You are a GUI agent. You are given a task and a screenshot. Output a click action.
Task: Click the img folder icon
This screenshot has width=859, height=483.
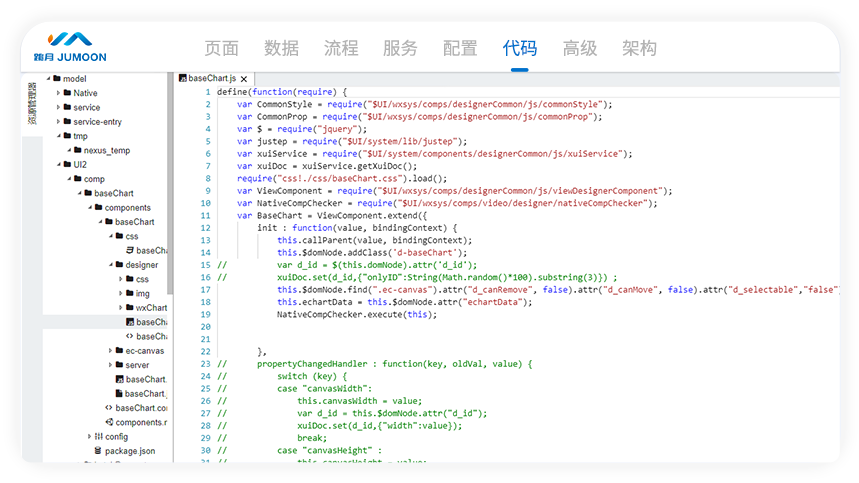130,293
